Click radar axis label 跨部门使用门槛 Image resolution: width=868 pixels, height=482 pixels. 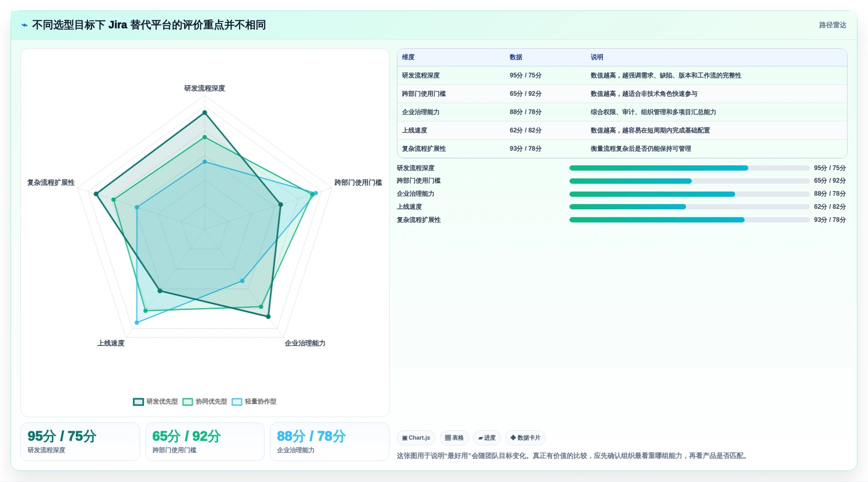pyautogui.click(x=358, y=183)
